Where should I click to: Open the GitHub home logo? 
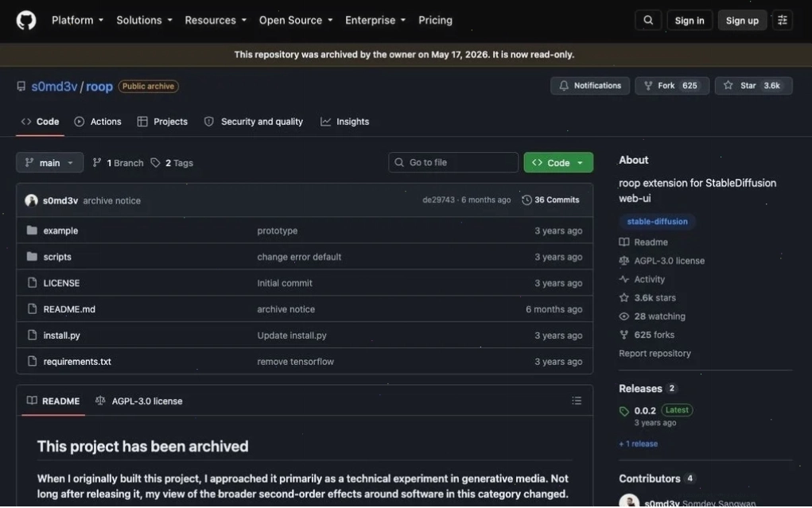pos(26,20)
